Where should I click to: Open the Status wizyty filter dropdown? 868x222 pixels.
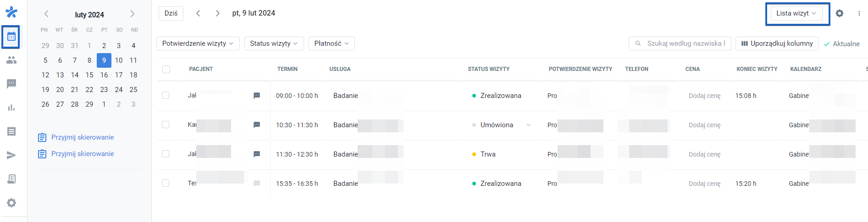(274, 43)
